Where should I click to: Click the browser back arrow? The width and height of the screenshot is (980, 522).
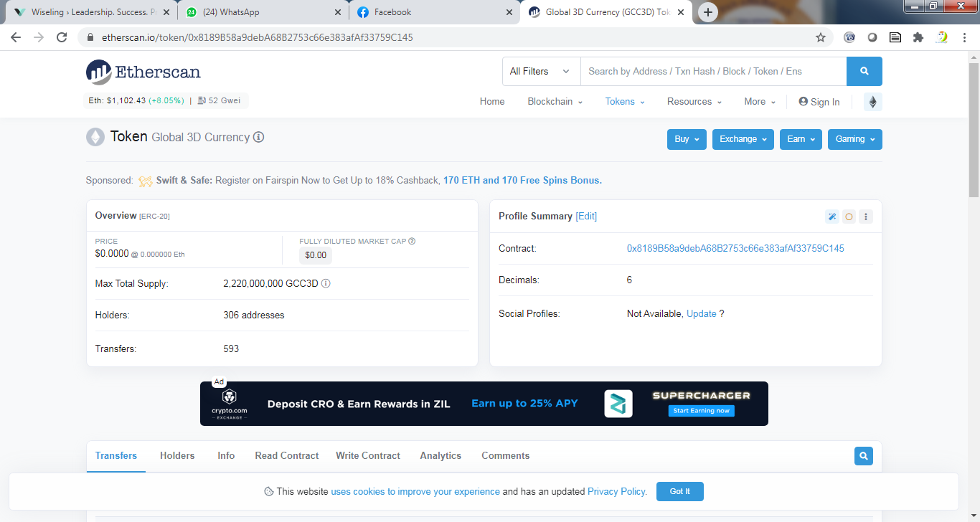tap(16, 37)
